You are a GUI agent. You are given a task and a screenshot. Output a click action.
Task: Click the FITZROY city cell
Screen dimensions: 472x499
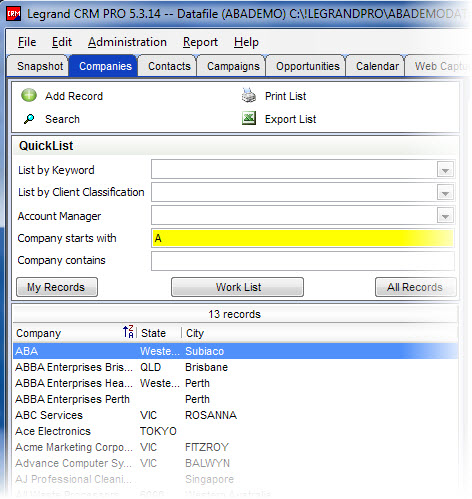207,447
